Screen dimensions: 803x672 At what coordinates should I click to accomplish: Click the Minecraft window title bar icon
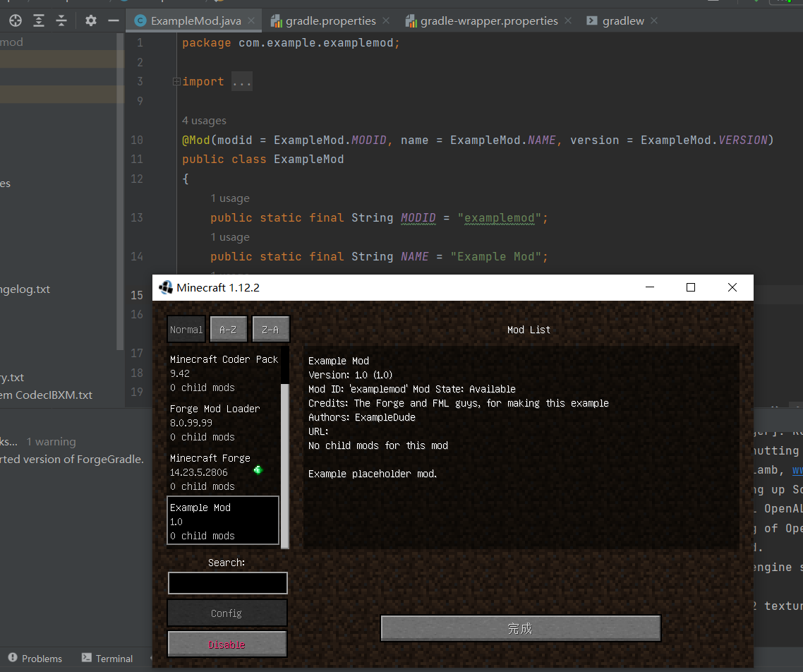click(x=166, y=287)
